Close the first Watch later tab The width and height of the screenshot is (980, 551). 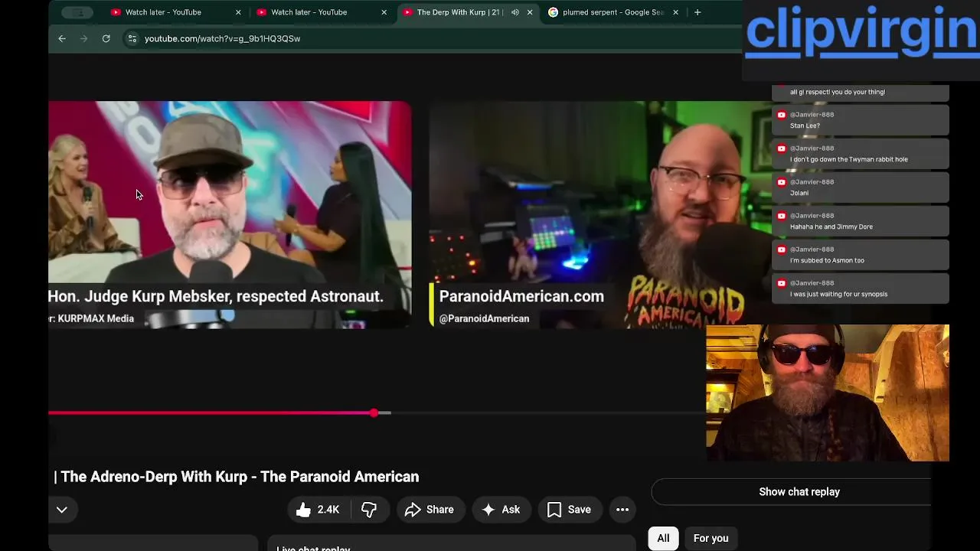point(238,12)
